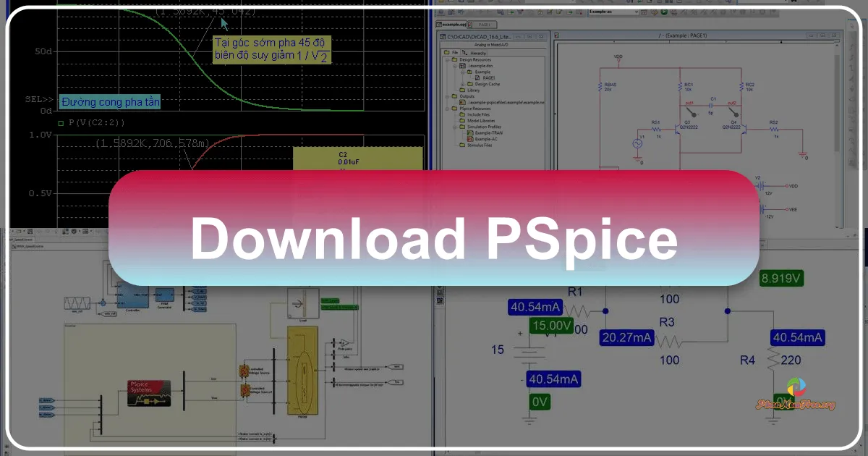
Task: Click the 'Đường cong pha tần' annotation label
Action: click(x=109, y=101)
